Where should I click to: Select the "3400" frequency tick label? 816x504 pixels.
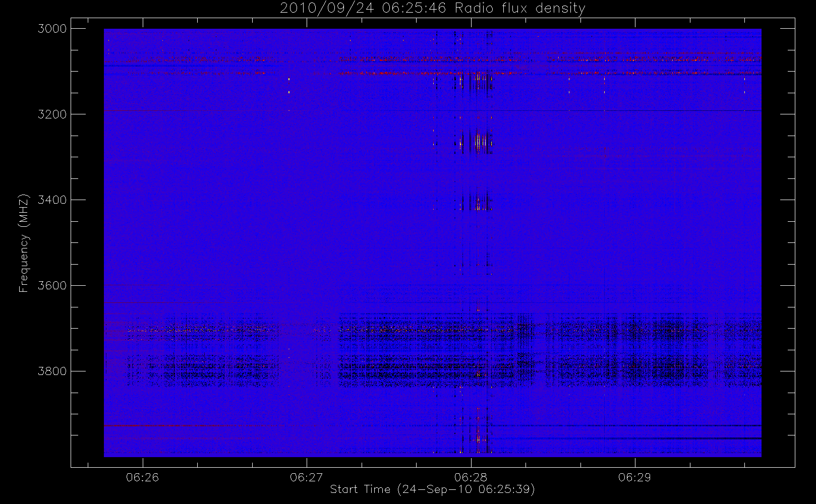[x=52, y=200]
